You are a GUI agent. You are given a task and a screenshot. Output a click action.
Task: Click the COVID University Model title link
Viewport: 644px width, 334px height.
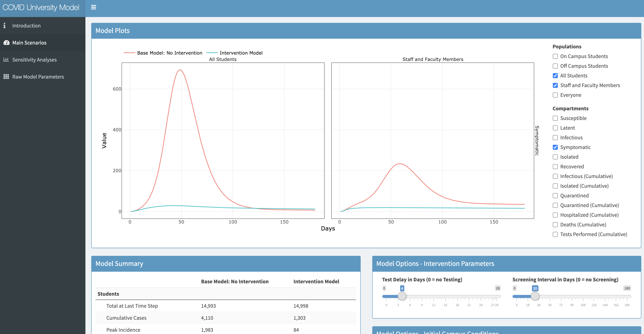(x=41, y=8)
